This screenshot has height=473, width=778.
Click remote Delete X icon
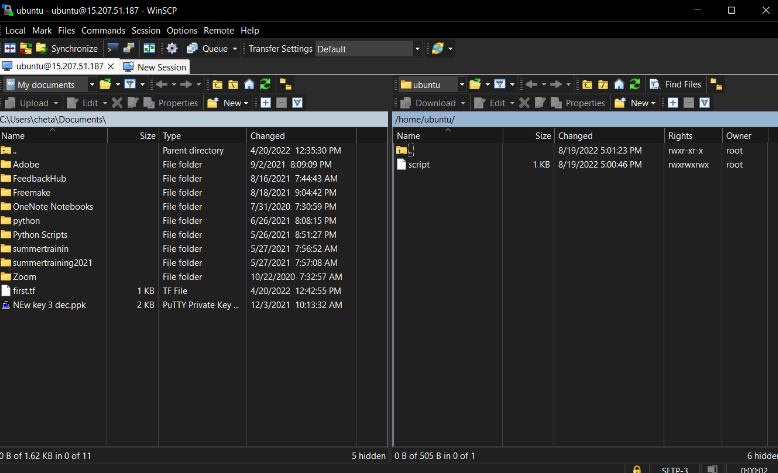[524, 103]
